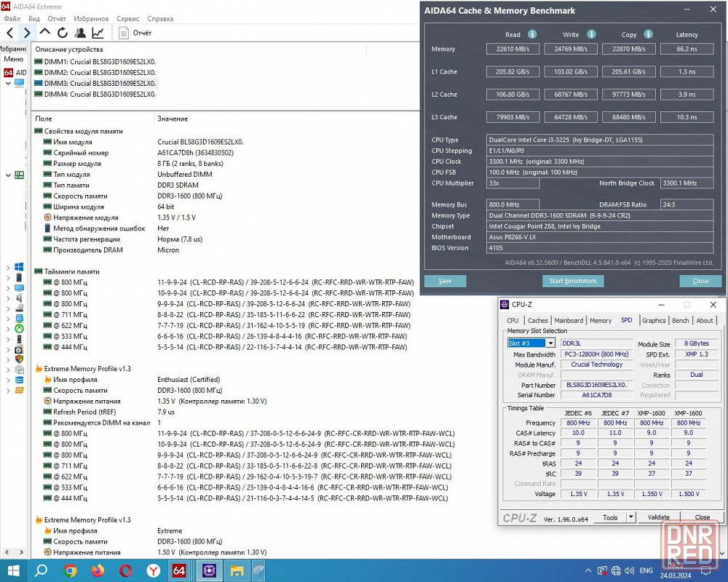The image size is (728, 582).
Task: Switch to CPU-Z taskbar icon
Action: pyautogui.click(x=209, y=570)
